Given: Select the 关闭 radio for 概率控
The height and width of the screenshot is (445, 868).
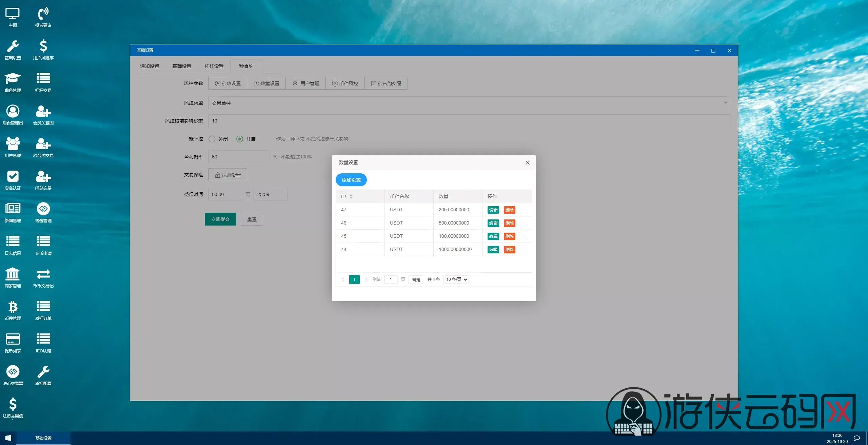Looking at the screenshot, I should click(x=212, y=139).
